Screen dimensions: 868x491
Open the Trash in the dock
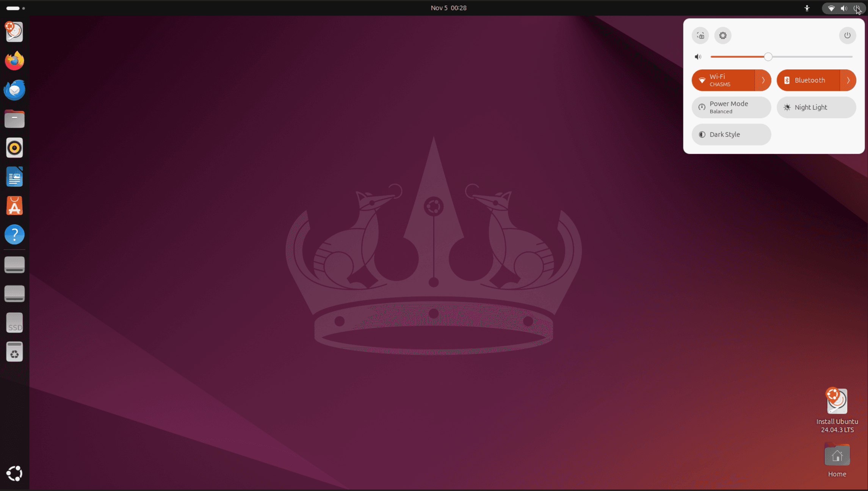point(14,352)
